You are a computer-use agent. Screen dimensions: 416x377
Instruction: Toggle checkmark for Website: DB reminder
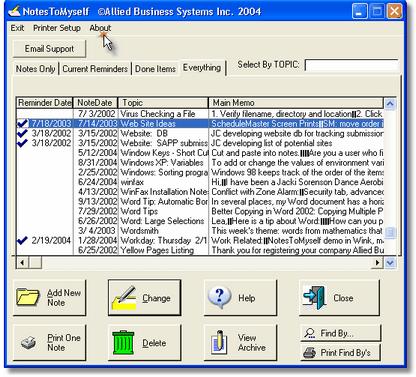point(22,133)
